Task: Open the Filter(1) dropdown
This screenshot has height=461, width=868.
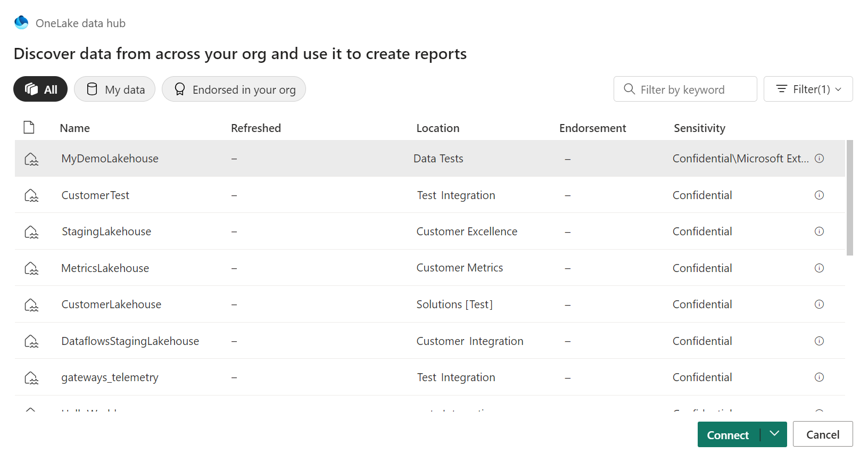Action: tap(808, 89)
